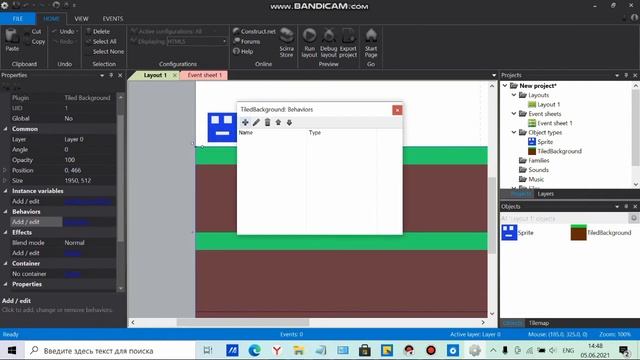Click the Blend mode Normal value

pos(74,243)
